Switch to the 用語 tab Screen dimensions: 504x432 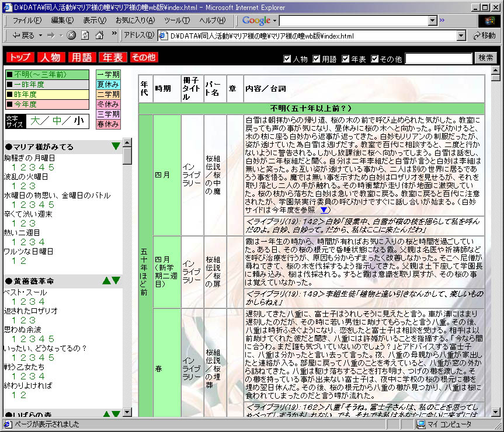pyautogui.click(x=82, y=57)
